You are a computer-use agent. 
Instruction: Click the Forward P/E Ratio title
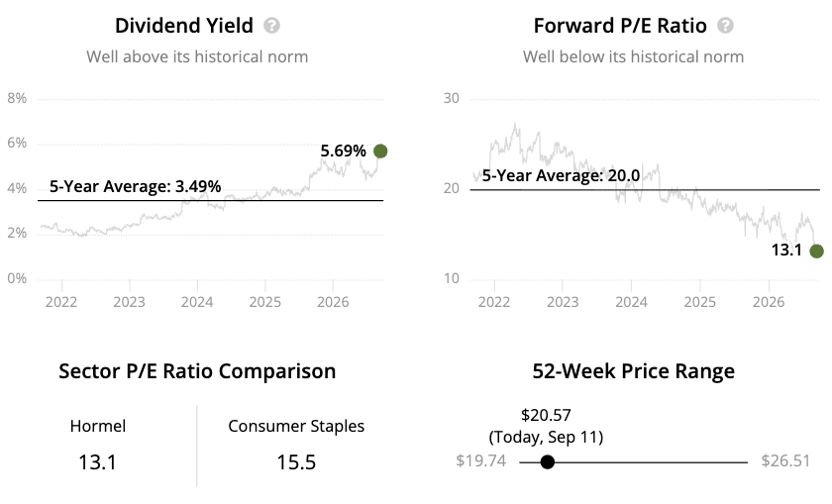coord(620,26)
